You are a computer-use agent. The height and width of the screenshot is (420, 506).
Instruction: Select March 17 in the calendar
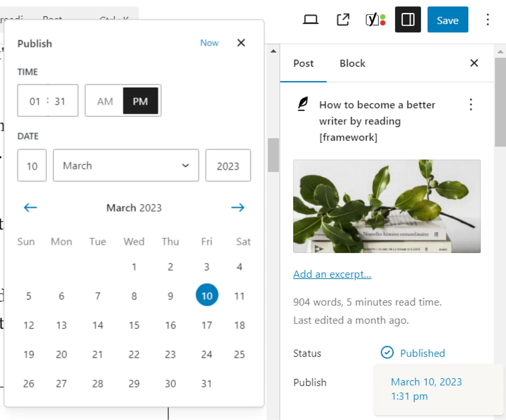point(207,325)
